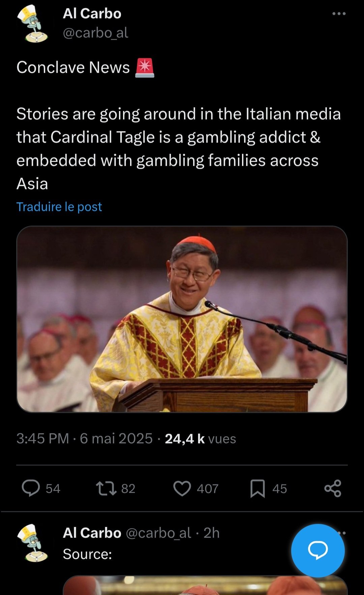This screenshot has height=595, width=364.
Task: Tap the blue floating reply button
Action: 317,550
